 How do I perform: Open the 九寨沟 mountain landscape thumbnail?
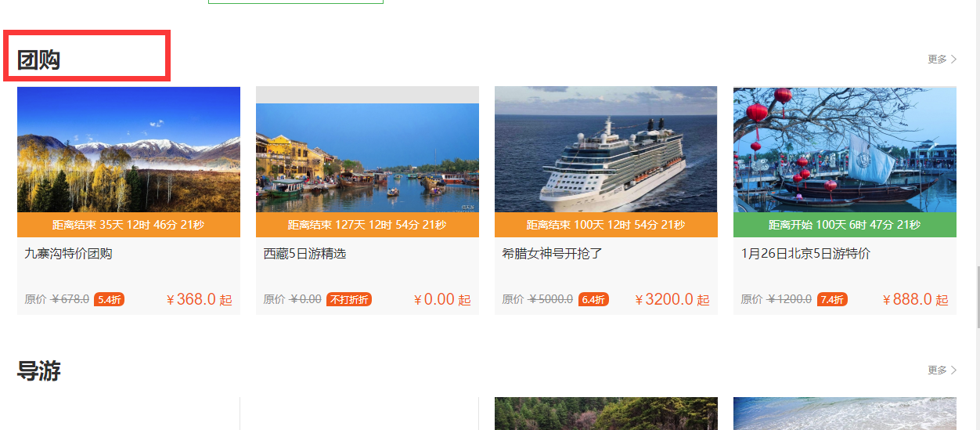pos(128,150)
